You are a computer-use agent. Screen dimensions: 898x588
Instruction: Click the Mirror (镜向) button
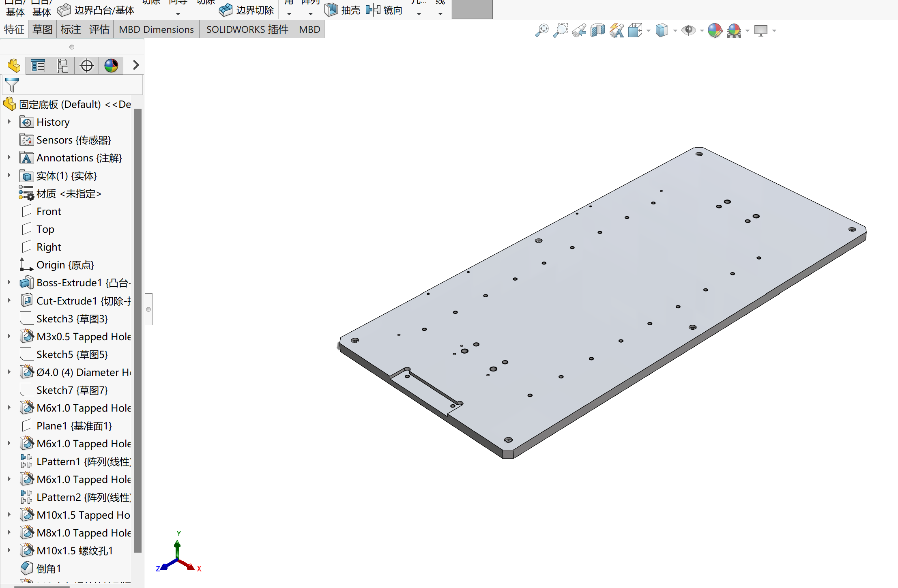tap(384, 10)
